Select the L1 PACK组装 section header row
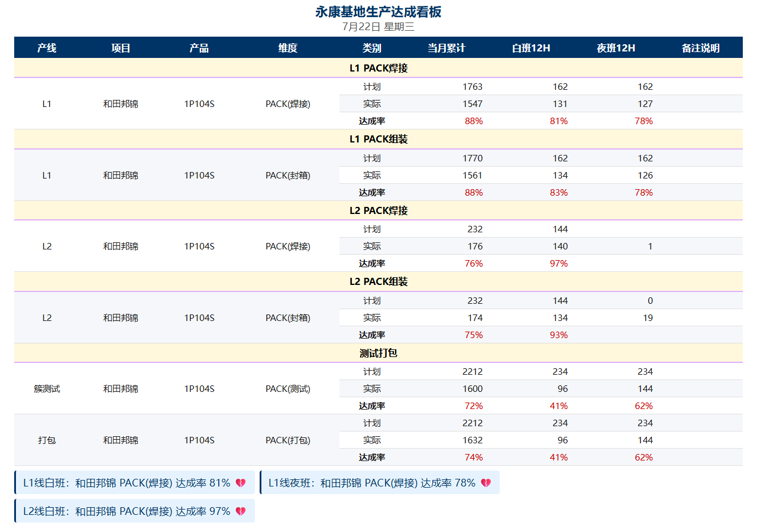The image size is (757, 532). [x=378, y=140]
